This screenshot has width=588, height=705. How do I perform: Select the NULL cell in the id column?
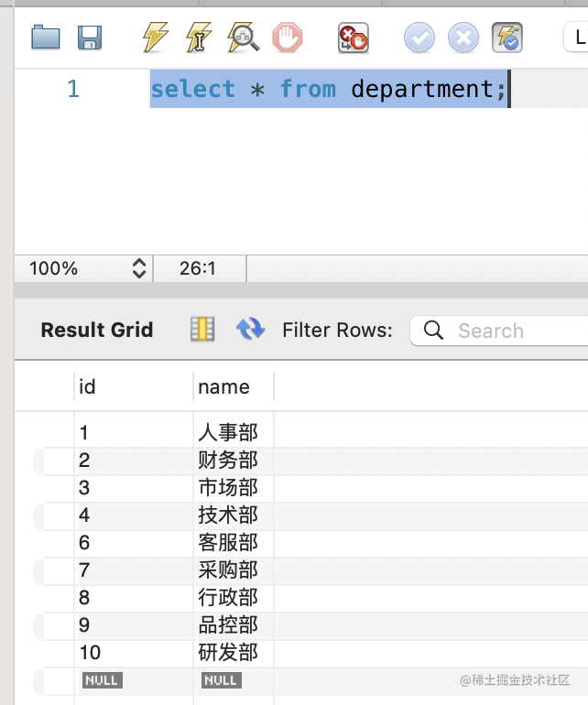click(x=103, y=680)
